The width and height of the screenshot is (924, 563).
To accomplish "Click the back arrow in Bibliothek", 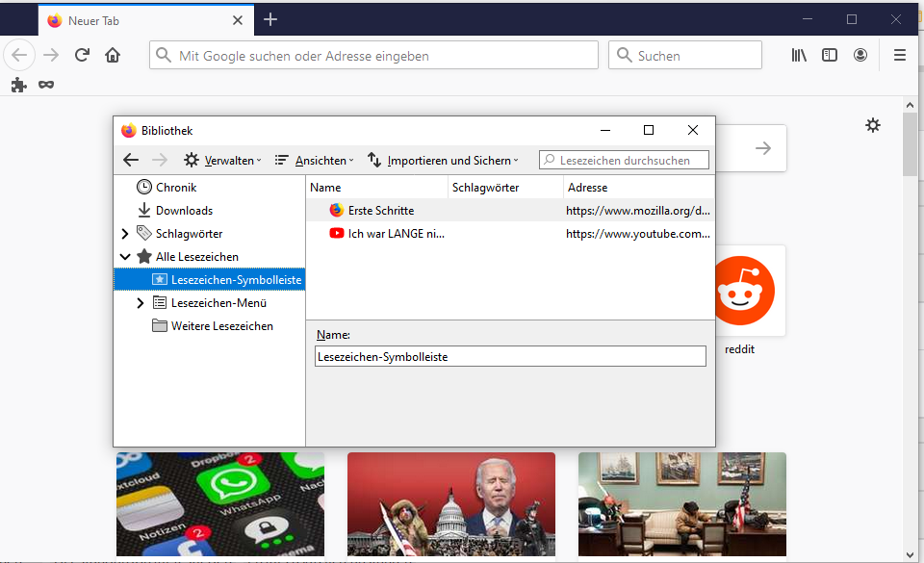I will click(132, 161).
